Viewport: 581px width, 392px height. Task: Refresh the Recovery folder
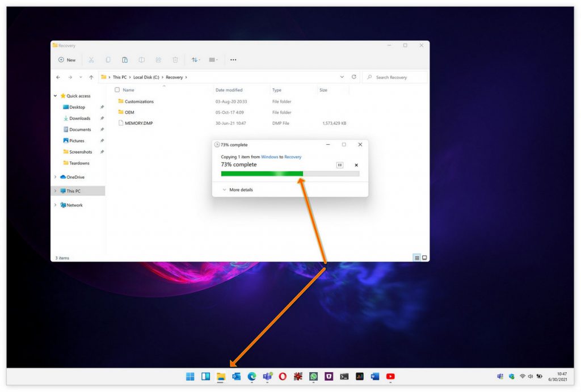tap(354, 77)
